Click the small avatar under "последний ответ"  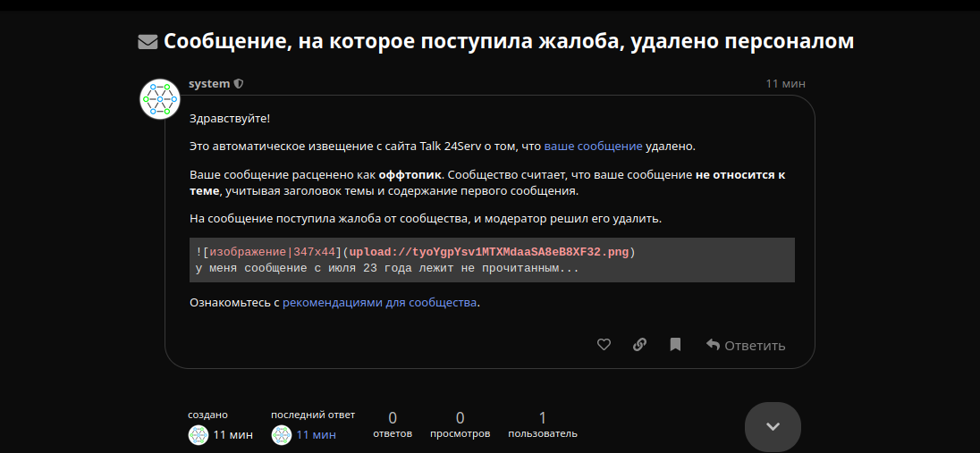point(282,435)
